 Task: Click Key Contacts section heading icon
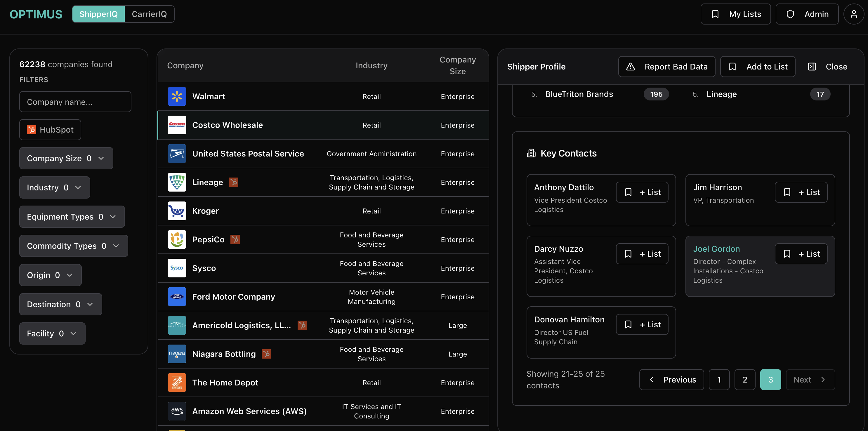tap(531, 153)
